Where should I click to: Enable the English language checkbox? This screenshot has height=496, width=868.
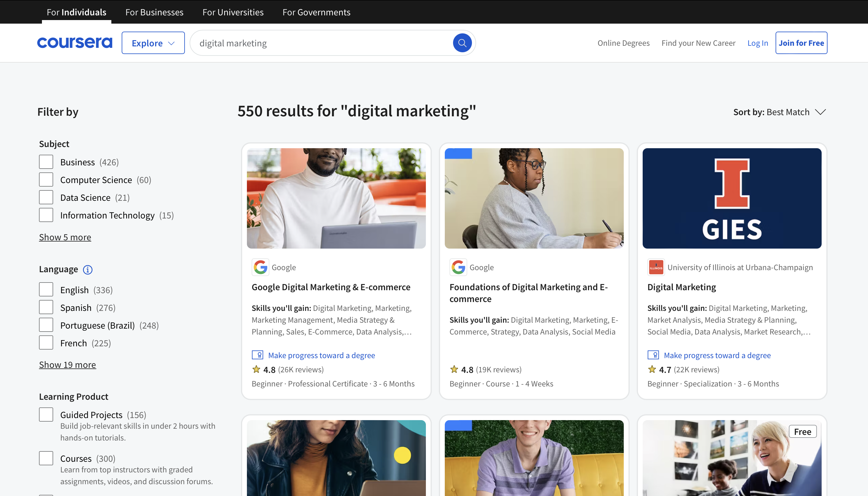coord(46,290)
